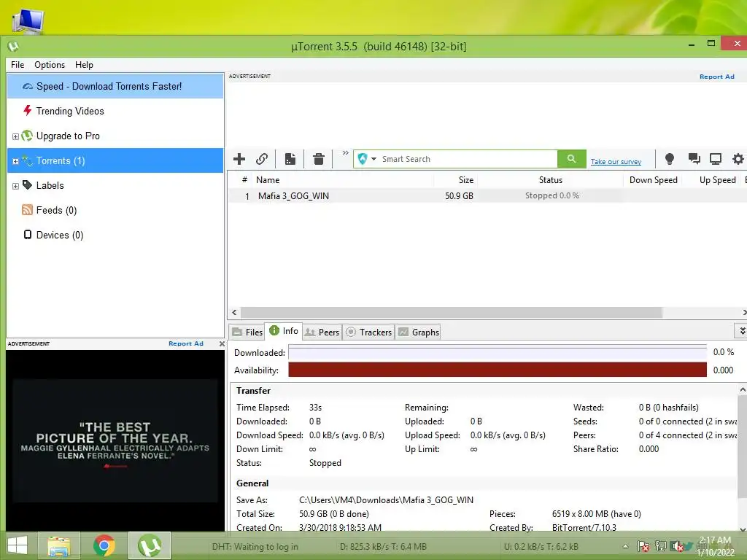Click the Trending Videos lightning icon

pos(27,111)
